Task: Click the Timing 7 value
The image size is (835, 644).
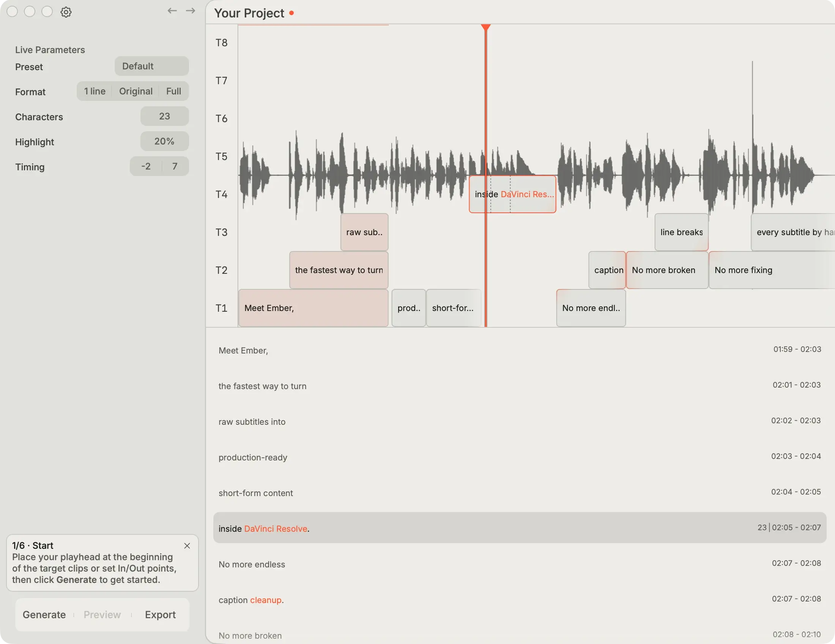Action: coord(175,166)
